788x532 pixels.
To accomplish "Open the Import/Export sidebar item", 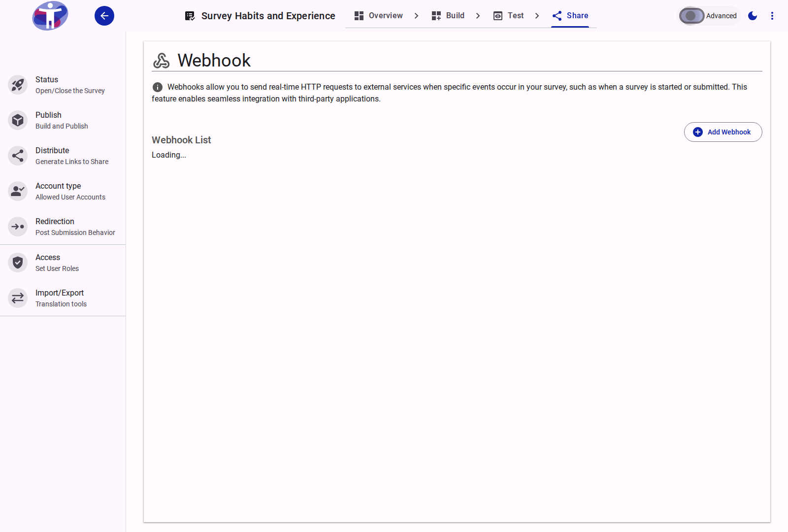I will point(63,298).
